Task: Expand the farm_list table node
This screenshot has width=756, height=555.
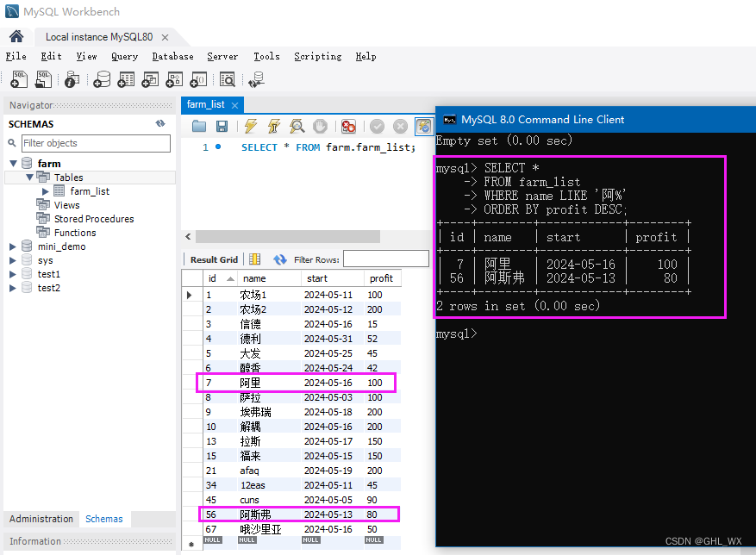Action: pyautogui.click(x=46, y=191)
